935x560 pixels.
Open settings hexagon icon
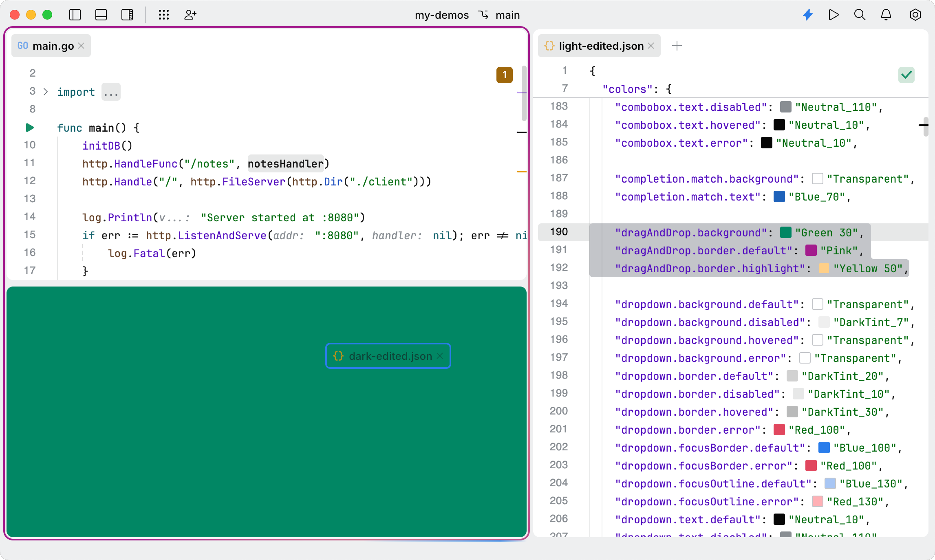click(x=915, y=15)
